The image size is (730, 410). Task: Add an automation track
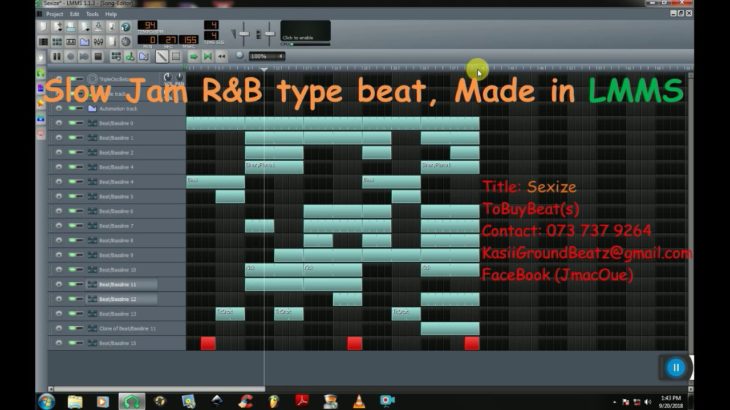[144, 57]
